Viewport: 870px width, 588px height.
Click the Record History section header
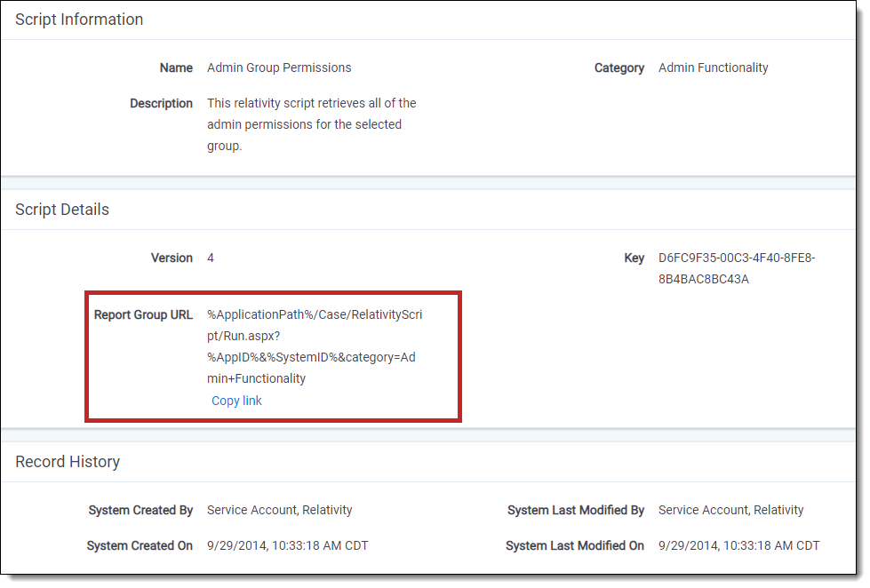pyautogui.click(x=68, y=462)
